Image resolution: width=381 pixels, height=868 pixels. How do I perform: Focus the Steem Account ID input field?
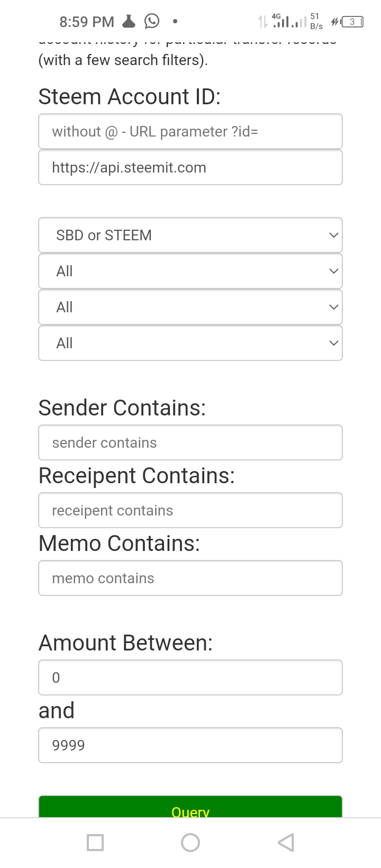(190, 131)
